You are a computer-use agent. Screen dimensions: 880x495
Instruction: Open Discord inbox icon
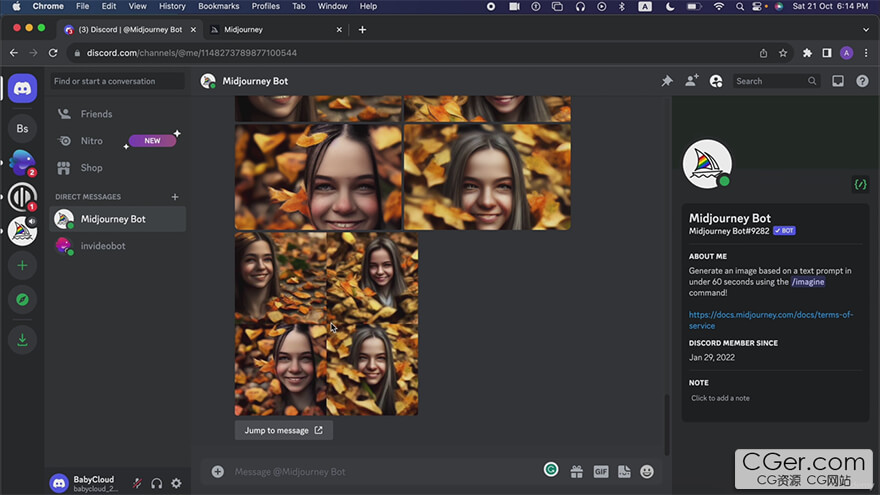pos(838,81)
